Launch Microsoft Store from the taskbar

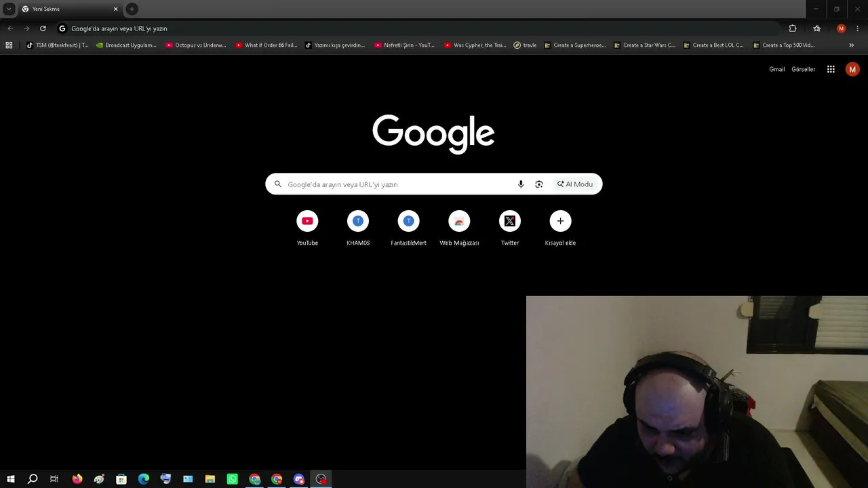[x=121, y=479]
